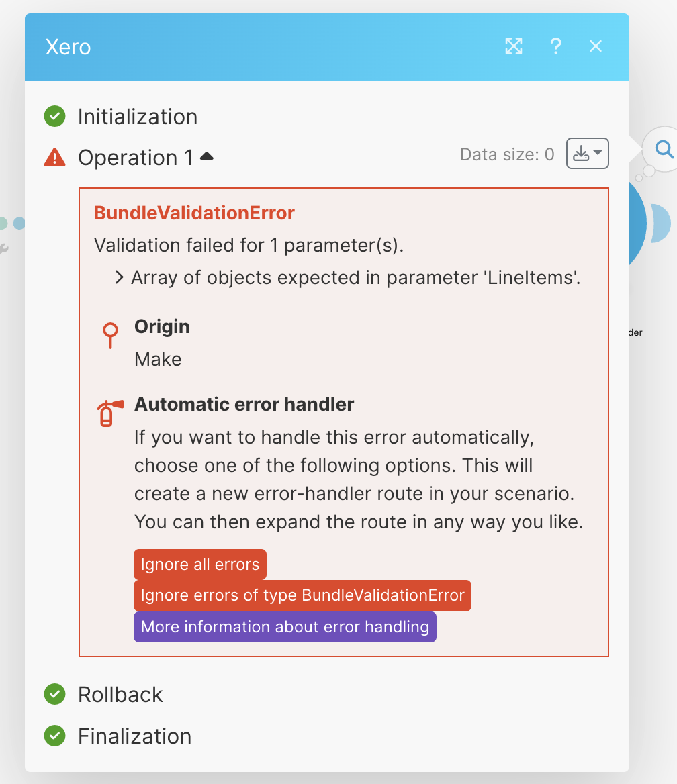This screenshot has height=784, width=677.
Task: Expand the LineItems validation error detail
Action: click(x=120, y=277)
